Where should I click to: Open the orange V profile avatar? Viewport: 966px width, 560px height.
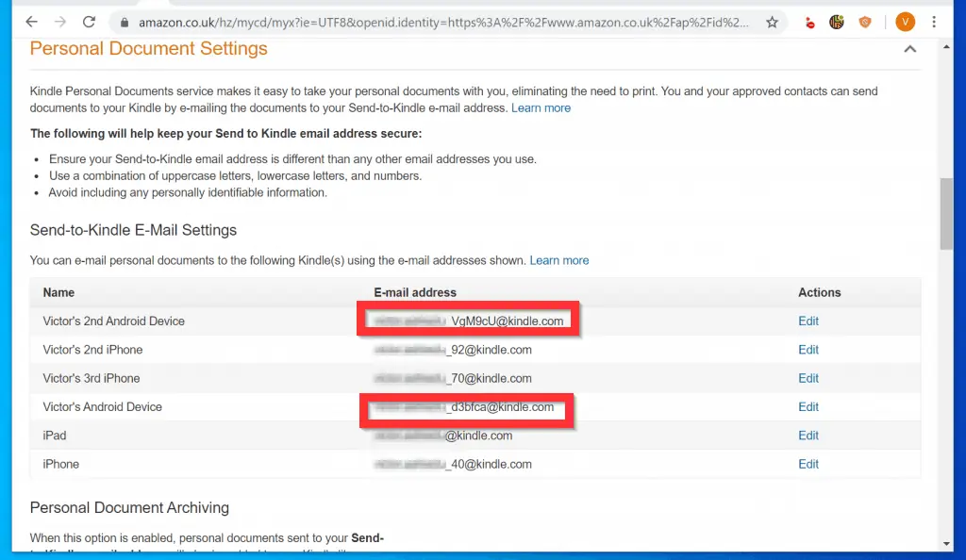pos(905,22)
